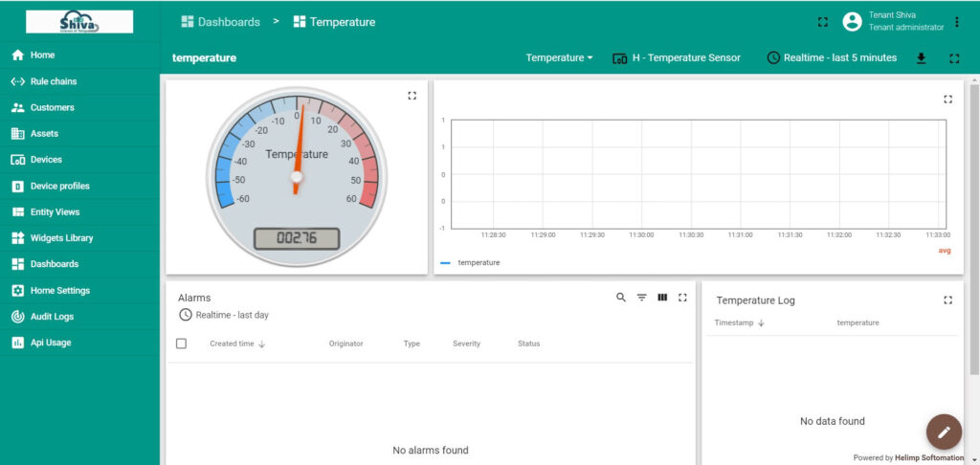Open alarms column display icon
Viewport: 980px width, 465px height.
[x=662, y=298]
